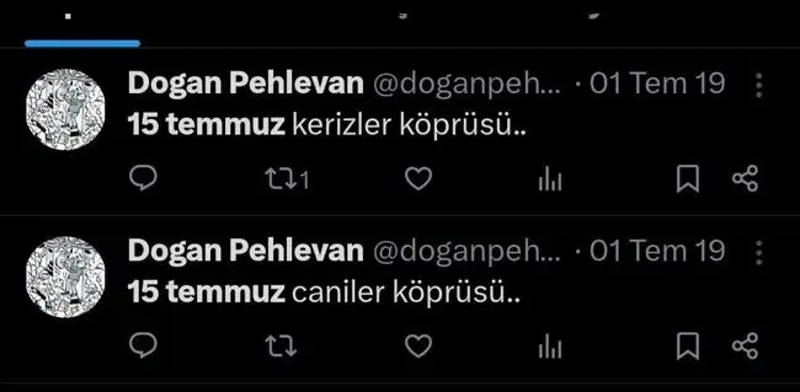View analytics of "kerizler köprüsü" tweet

coord(550,180)
